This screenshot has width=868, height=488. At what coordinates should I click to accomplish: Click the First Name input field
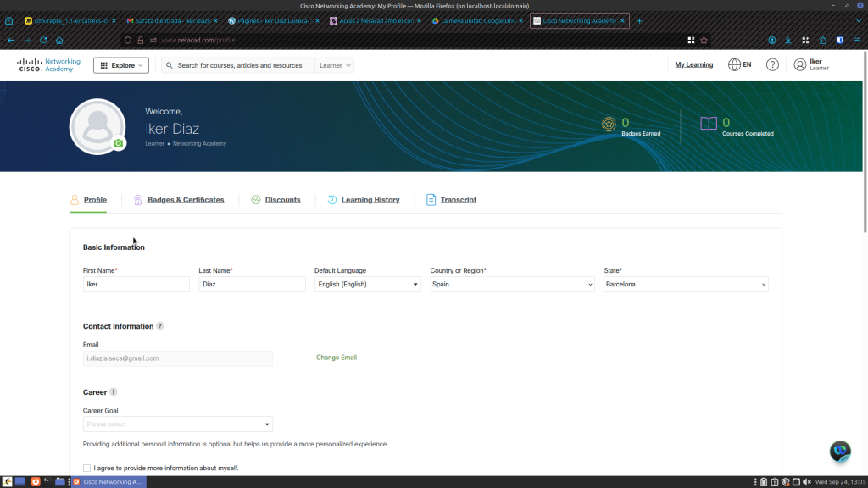tap(136, 285)
